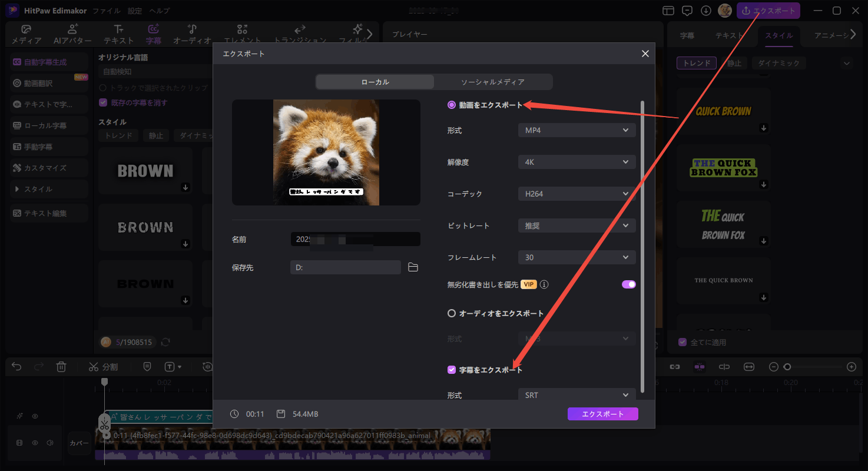
Task: Open the 解像度 4K dropdown
Action: click(577, 162)
